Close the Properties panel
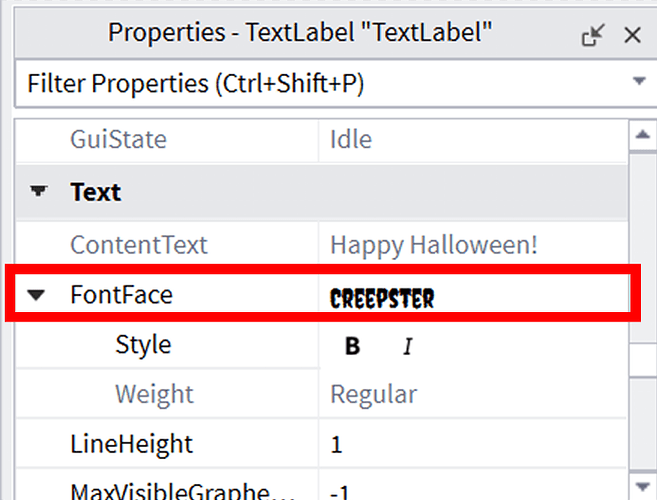Screen dimensions: 657x500 coord(632,35)
